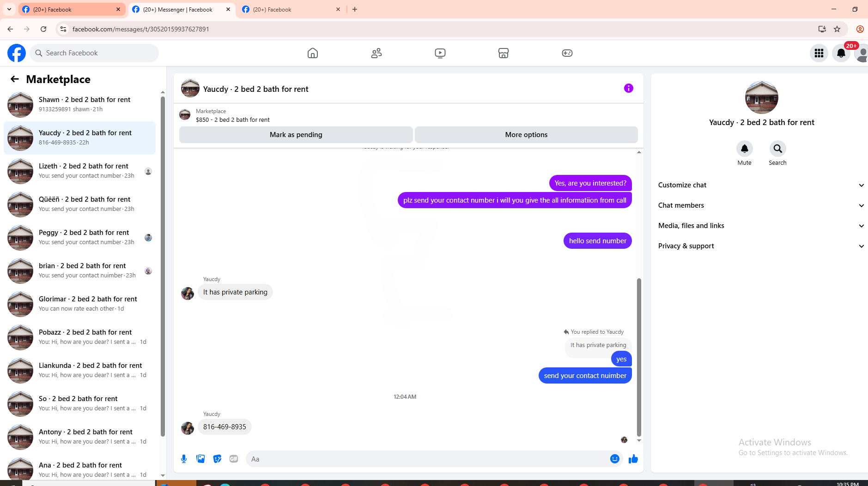Open the tab search dropdown arrow
Viewport: 868px width, 486px height.
[x=9, y=9]
